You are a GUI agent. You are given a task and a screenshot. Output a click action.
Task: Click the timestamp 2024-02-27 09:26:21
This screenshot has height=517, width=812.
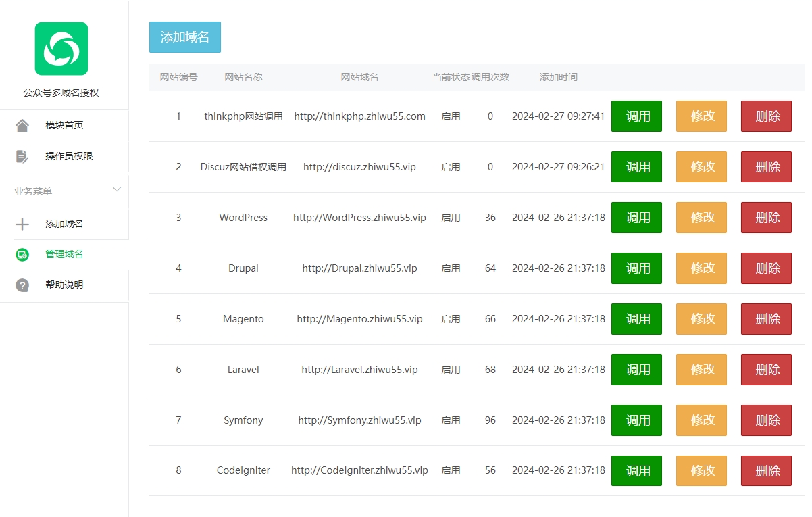click(x=559, y=167)
